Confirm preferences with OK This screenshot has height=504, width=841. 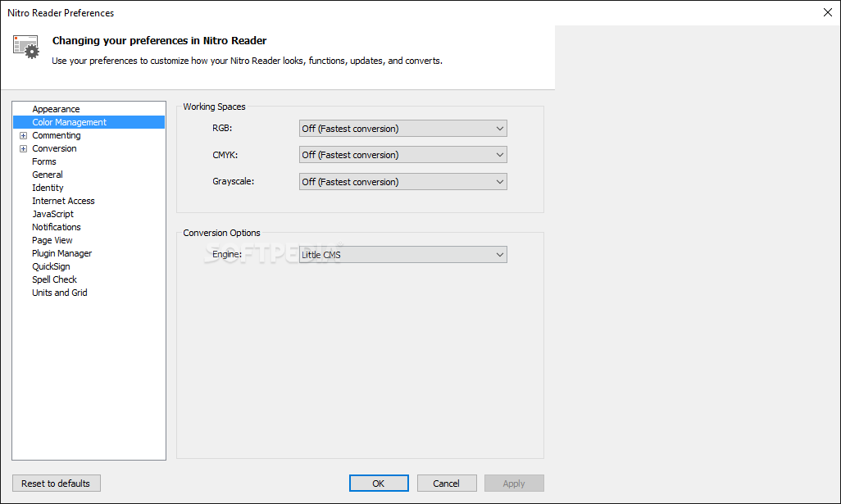379,484
